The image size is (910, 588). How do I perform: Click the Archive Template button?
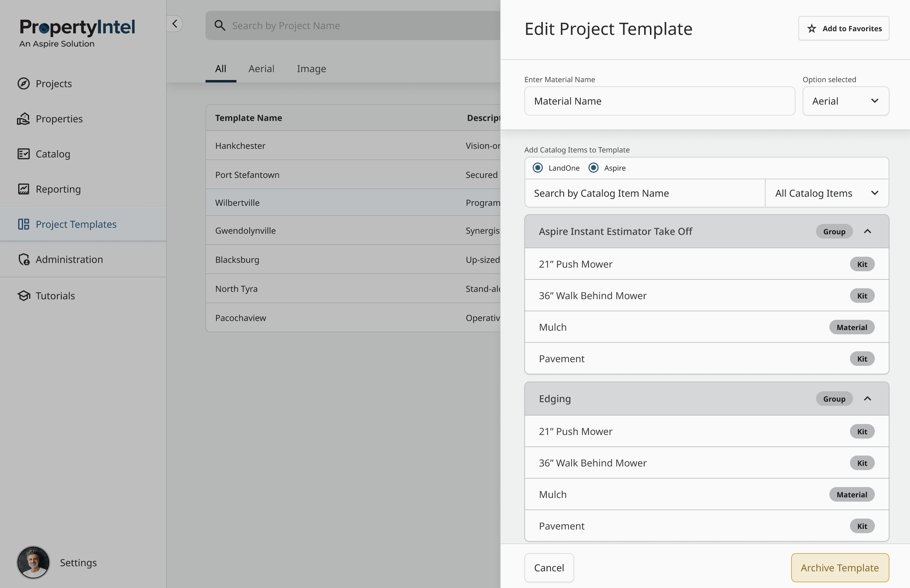(839, 568)
